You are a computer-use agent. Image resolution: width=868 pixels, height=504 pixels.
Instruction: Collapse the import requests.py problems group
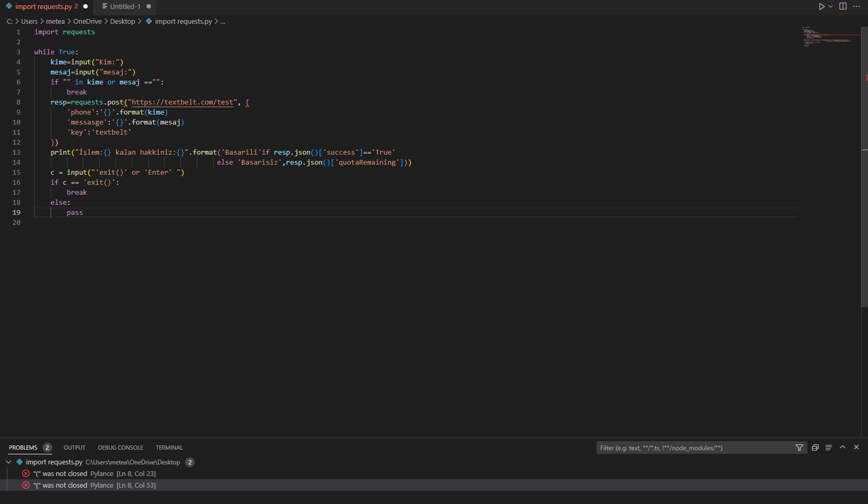coord(8,462)
